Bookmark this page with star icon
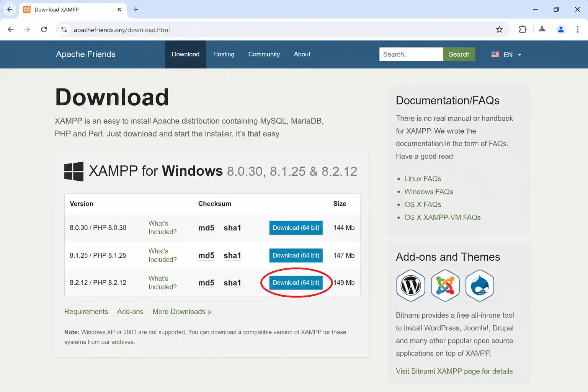 coord(499,29)
